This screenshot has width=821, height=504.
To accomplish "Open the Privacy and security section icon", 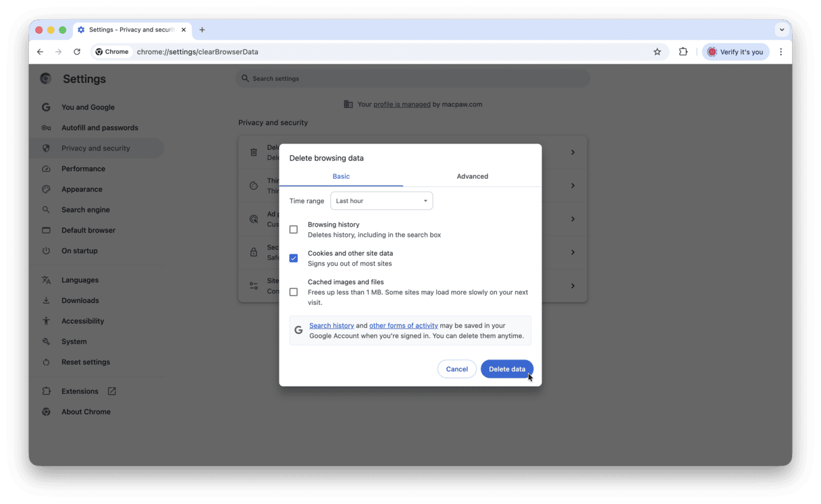I will (45, 148).
